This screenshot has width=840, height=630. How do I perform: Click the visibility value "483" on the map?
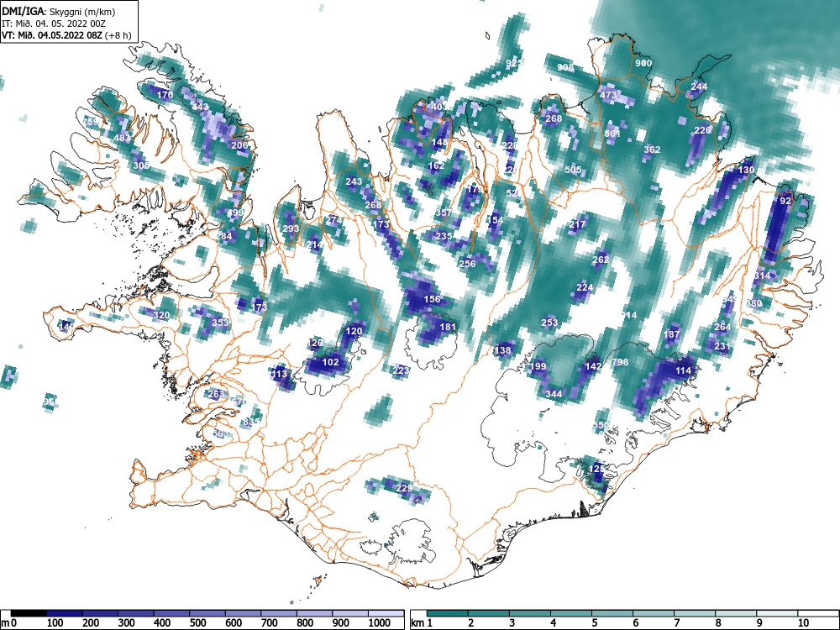(122, 138)
